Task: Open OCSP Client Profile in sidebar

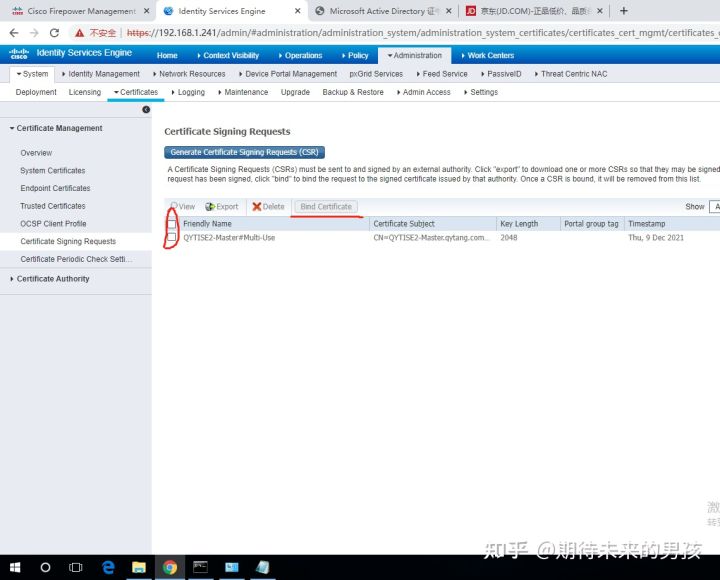Action: coord(53,224)
